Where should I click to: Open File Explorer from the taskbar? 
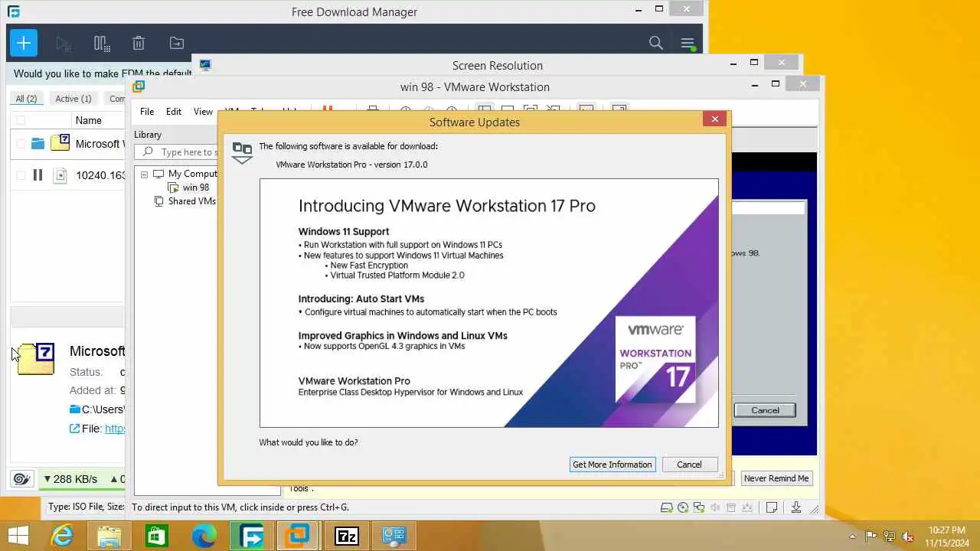tap(109, 536)
